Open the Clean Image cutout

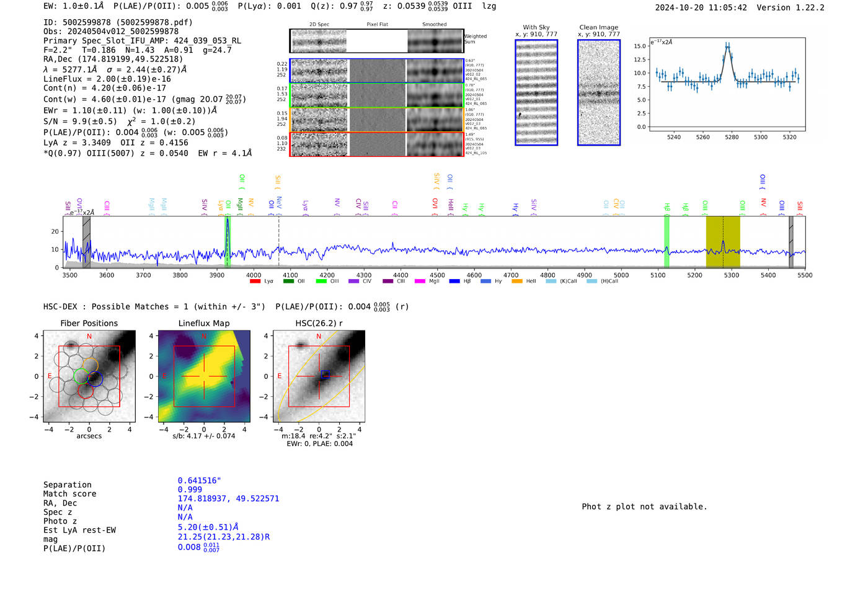pyautogui.click(x=599, y=92)
